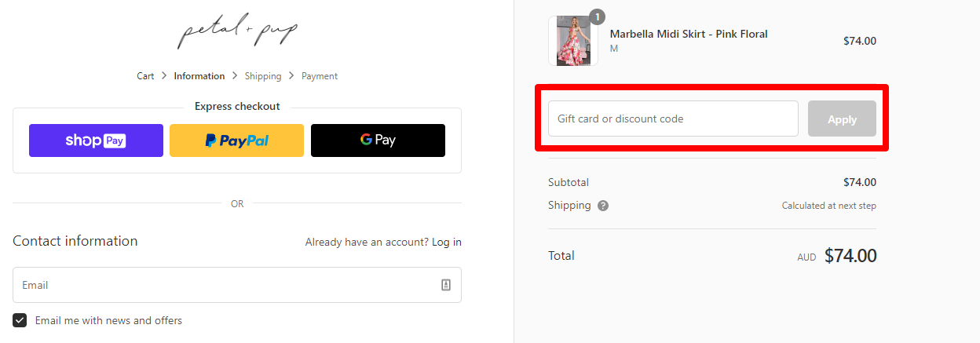Jump to the Shipping breadcrumb step
980x343 pixels.
pyautogui.click(x=263, y=76)
